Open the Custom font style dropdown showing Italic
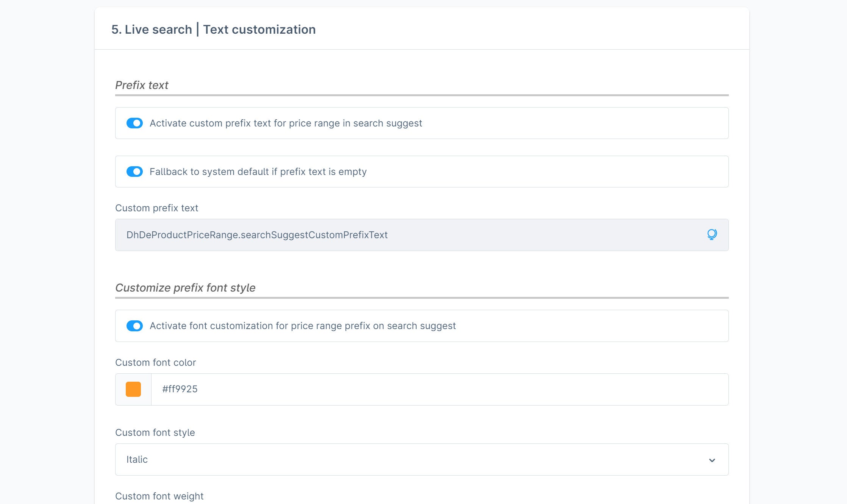This screenshot has height=504, width=847. 422,459
